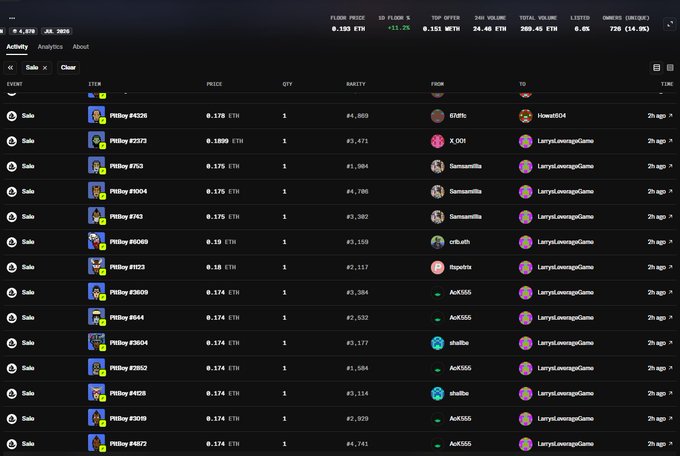
Task: Open shalibe avatar in PitBoy #3604 row
Action: (437, 343)
